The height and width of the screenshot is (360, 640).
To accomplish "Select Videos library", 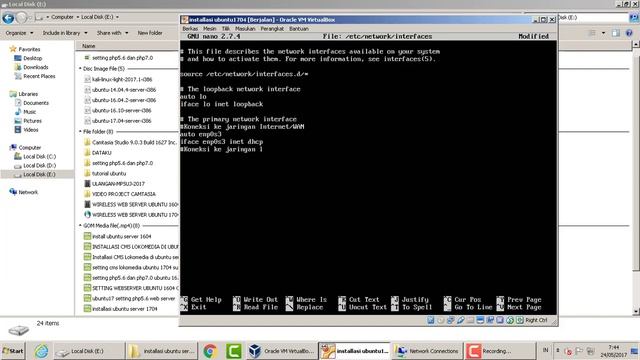I will click(x=31, y=130).
